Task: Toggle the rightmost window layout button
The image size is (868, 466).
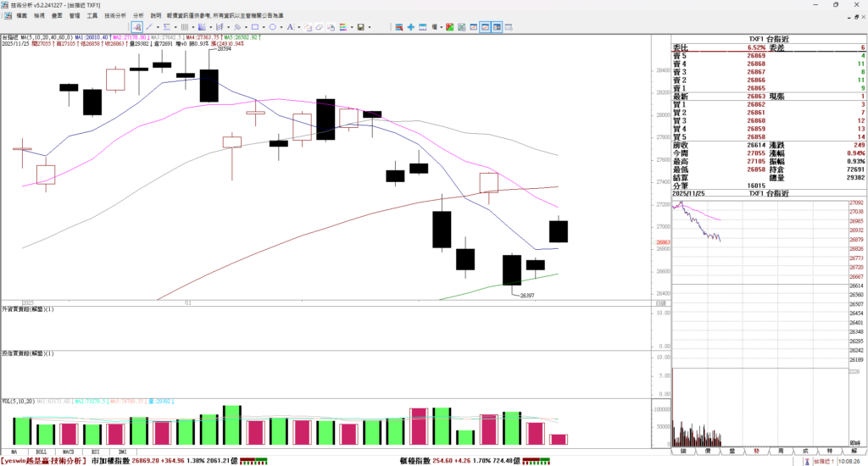Action: [x=498, y=27]
